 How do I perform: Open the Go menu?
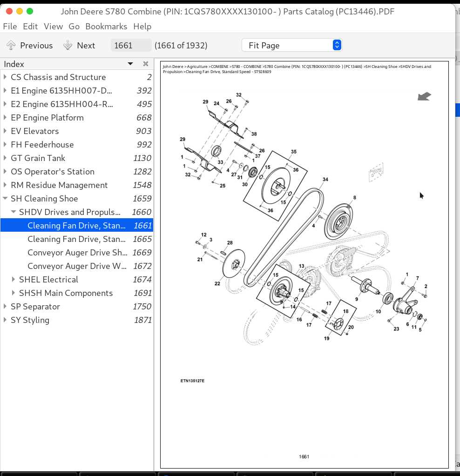74,27
